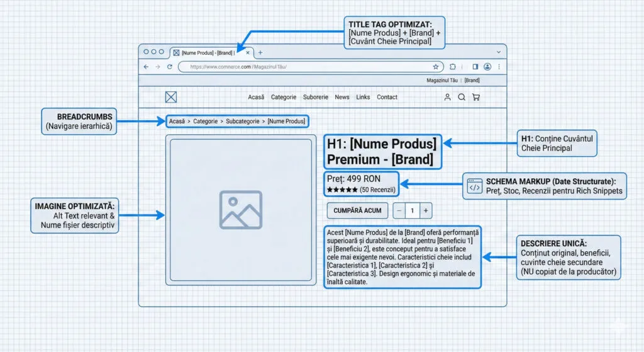Open a new tab with plus button
The width and height of the screenshot is (644, 352).
coord(260,52)
